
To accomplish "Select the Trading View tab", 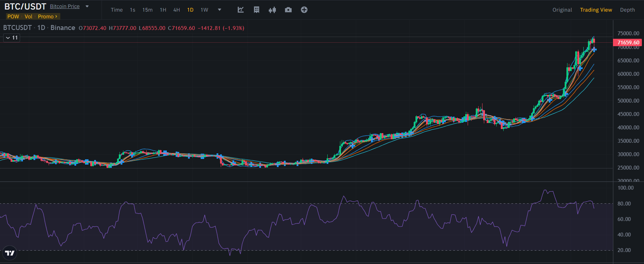I will click(596, 10).
